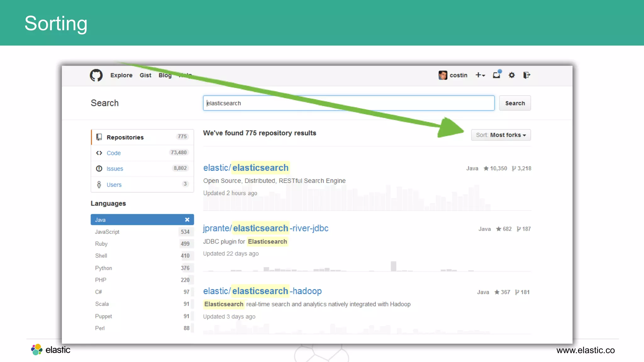Click 'Updated 22 days ago' text
The image size is (644, 362).
[x=231, y=254]
